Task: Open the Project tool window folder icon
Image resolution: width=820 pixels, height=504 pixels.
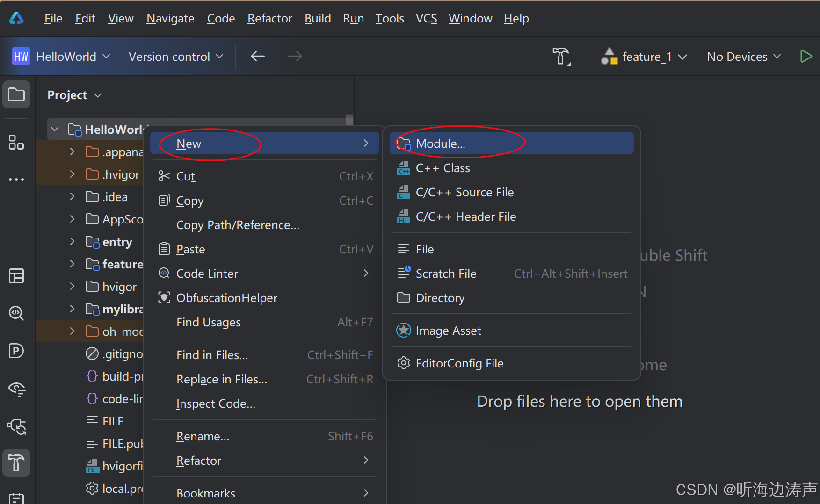Action: click(16, 94)
